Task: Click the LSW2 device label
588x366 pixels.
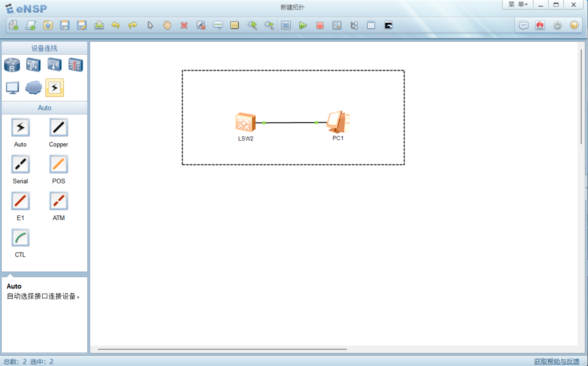Action: tap(246, 139)
